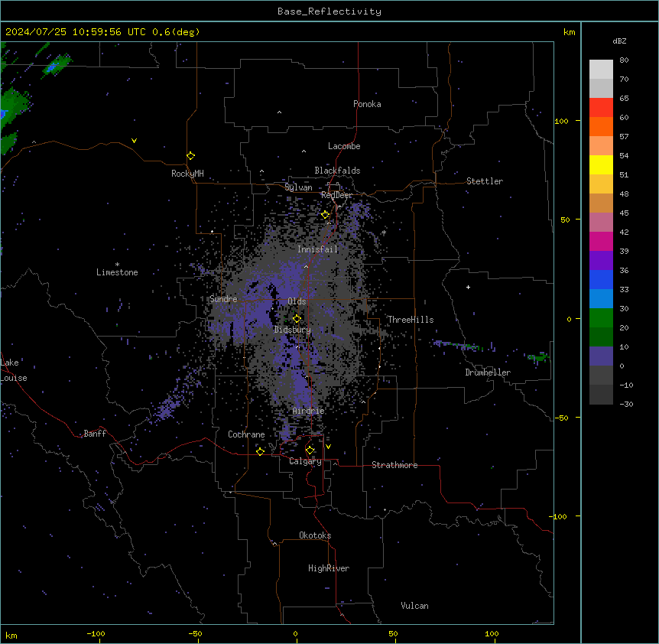659x644 pixels.
Task: Pick the slate purple 0-10 dBZ legend swatch
Action: point(601,356)
